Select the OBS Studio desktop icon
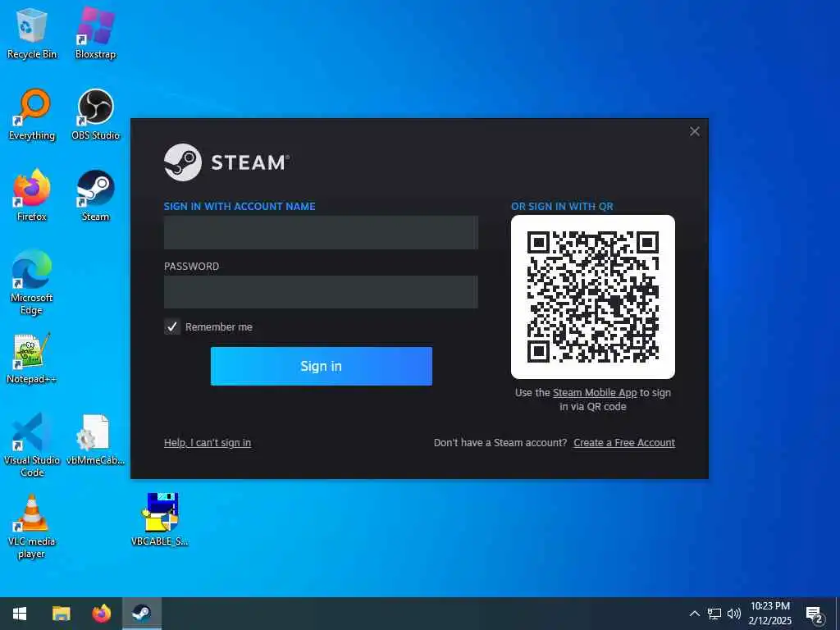Screen dimensions: 840x630 pyautogui.click(x=95, y=114)
